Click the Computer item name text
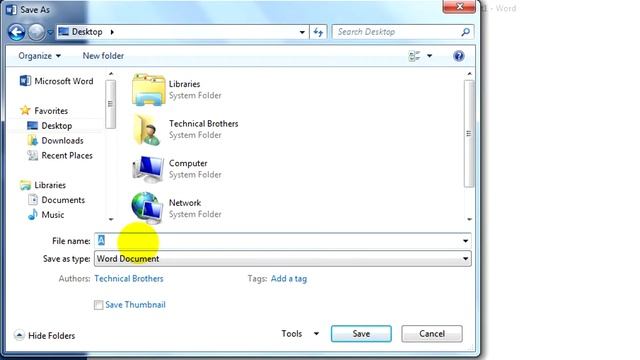The width and height of the screenshot is (640, 360). [188, 163]
